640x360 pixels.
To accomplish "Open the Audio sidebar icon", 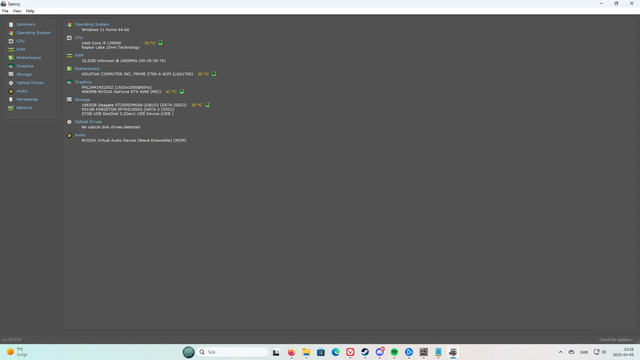I will click(x=11, y=91).
